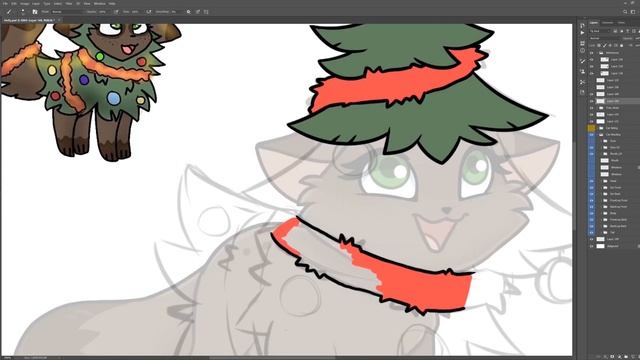Open the collapsed Actions panel icon
Image resolution: width=640 pixels, height=360 pixels.
[582, 33]
